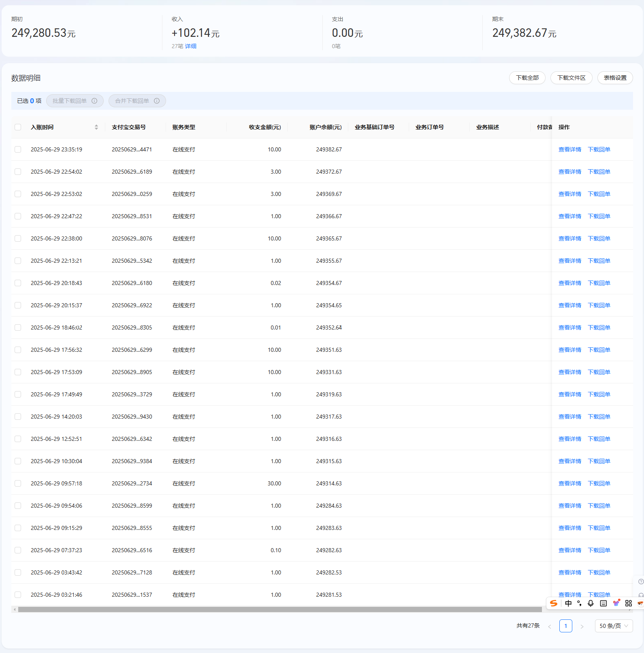Check the row dated 2025-06-29 23:35:19

coord(18,149)
